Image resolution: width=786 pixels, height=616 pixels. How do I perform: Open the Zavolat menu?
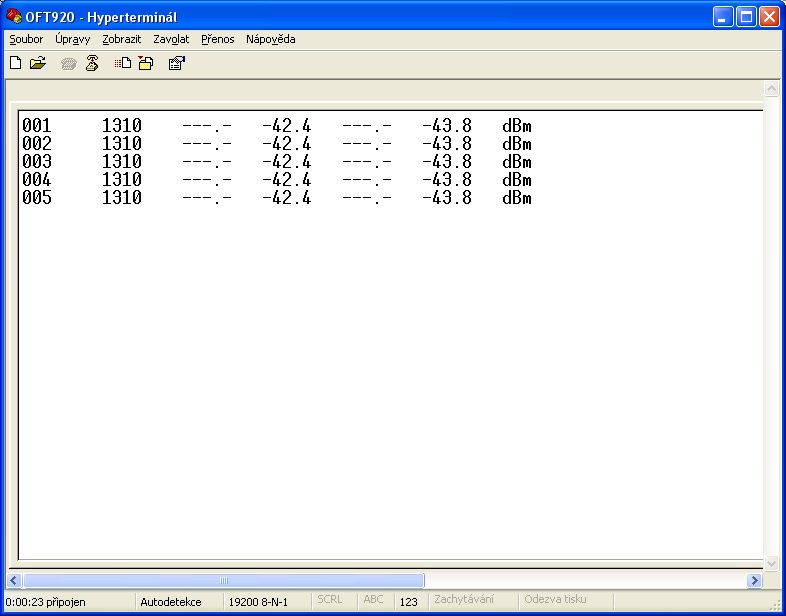pyautogui.click(x=171, y=39)
